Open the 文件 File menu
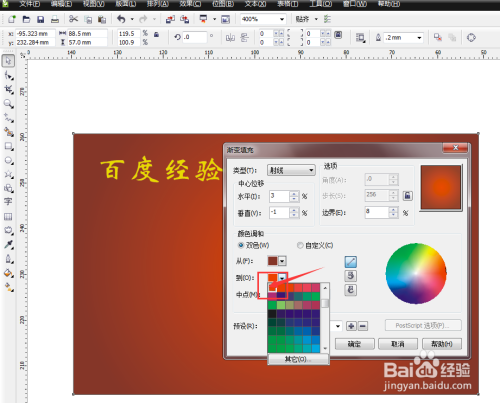The image size is (500, 403). point(30,4)
